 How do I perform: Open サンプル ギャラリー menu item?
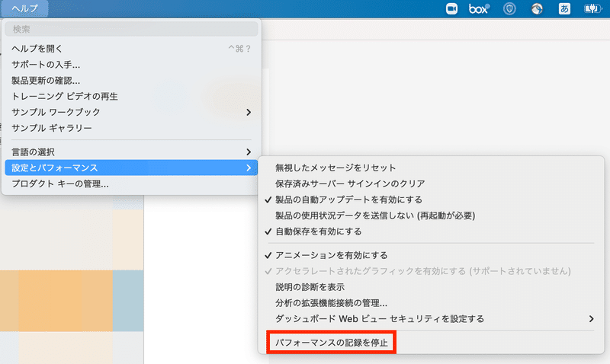click(131, 128)
